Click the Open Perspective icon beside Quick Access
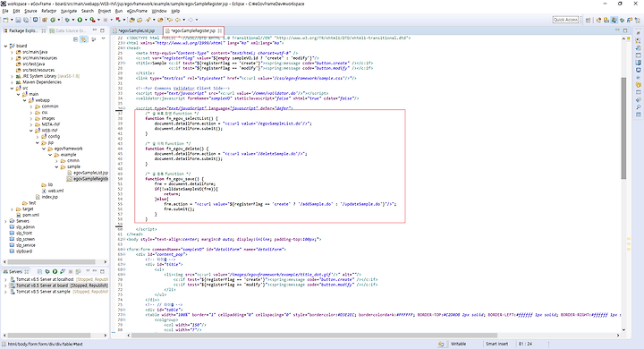Viewport: 644px width, 349px height. click(x=589, y=20)
